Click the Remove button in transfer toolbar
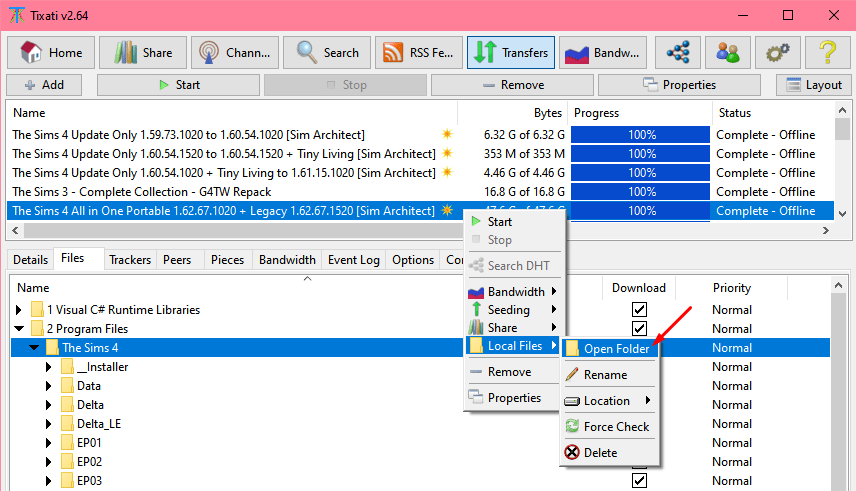The image size is (856, 491). coord(513,85)
